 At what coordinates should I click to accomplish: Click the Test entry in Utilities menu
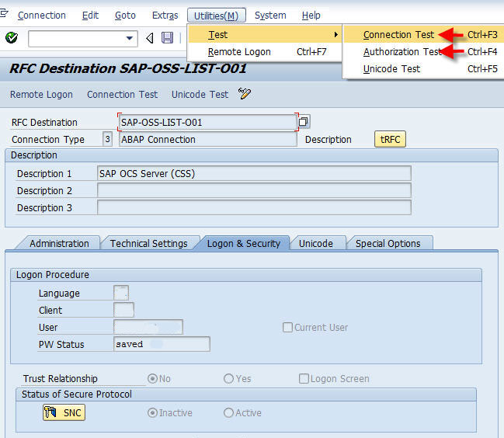265,34
